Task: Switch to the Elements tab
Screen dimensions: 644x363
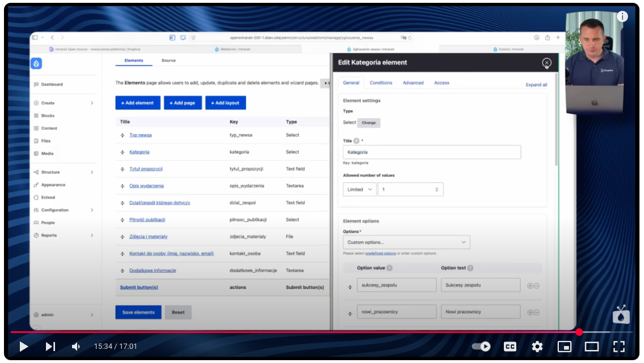Action: [x=134, y=60]
